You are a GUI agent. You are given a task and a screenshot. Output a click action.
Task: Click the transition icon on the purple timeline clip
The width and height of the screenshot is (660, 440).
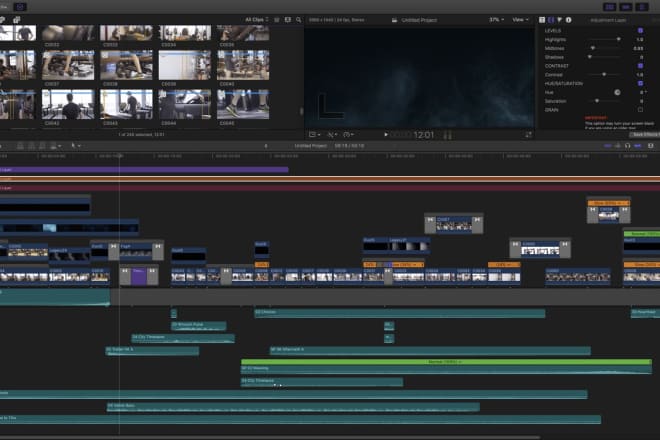tap(125, 271)
